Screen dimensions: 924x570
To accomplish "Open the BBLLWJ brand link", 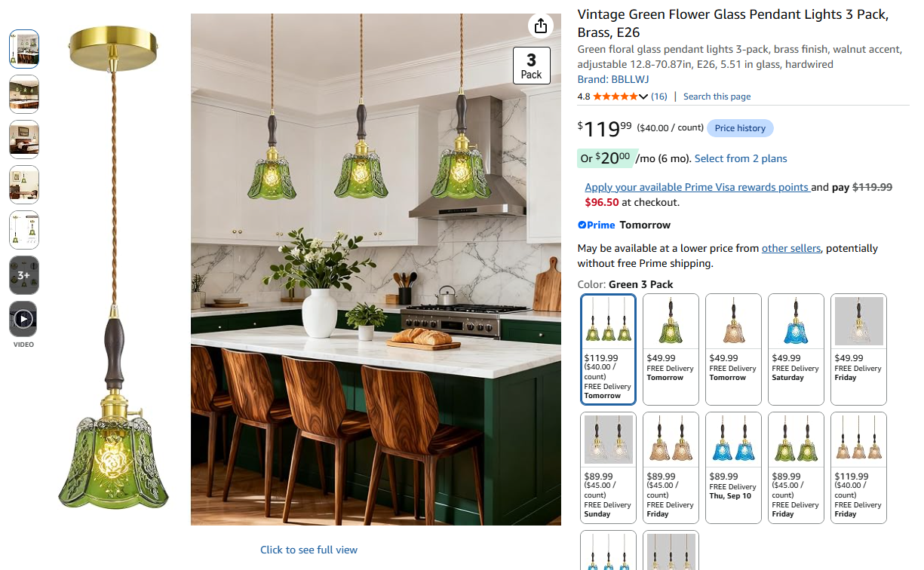I will (630, 79).
